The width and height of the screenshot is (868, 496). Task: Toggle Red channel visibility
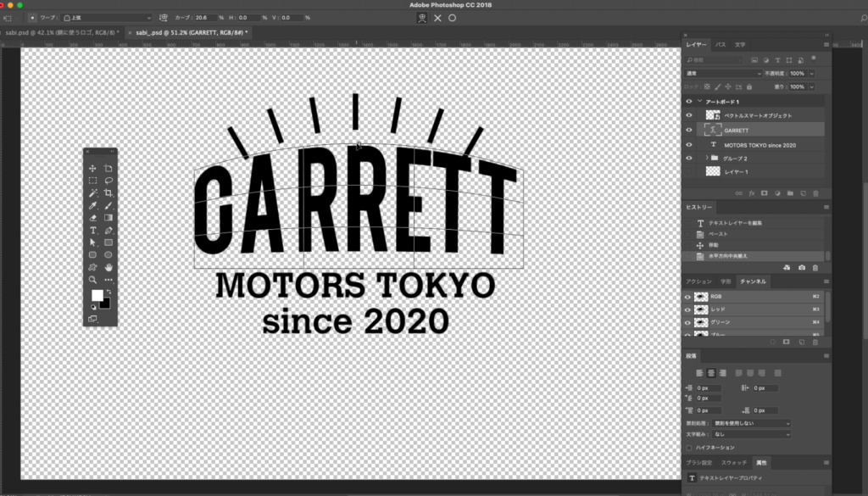tap(687, 309)
